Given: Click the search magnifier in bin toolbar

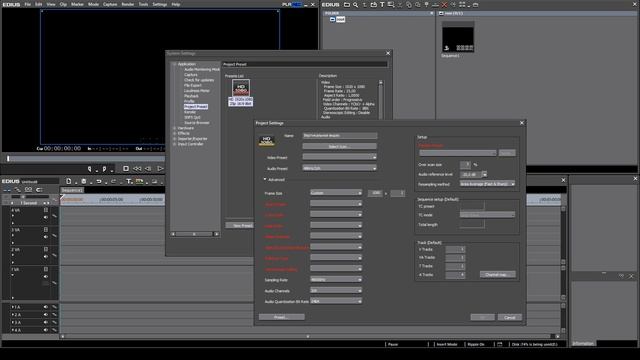Looking at the screenshot, I should 356,4.
